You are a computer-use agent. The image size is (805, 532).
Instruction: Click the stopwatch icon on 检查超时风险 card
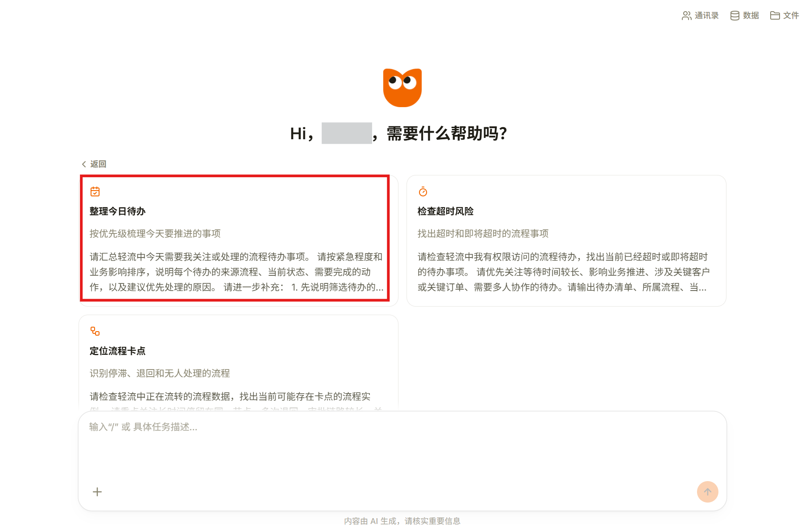point(423,191)
